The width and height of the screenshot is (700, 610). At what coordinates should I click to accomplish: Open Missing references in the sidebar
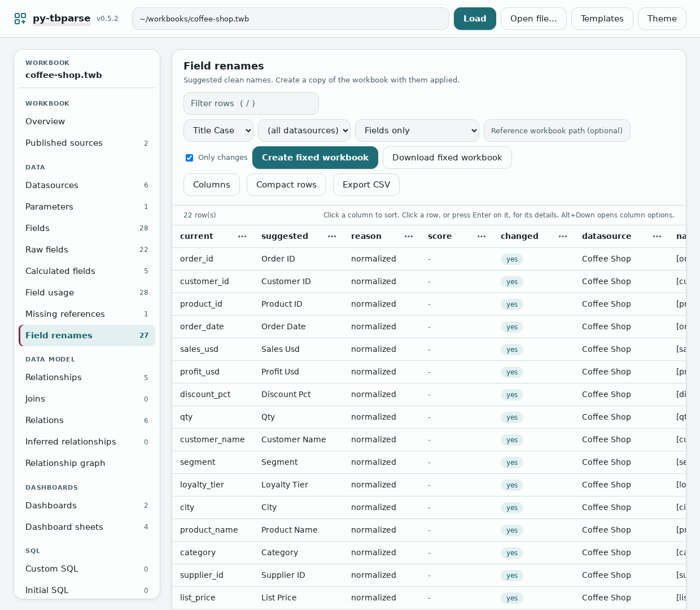pyautogui.click(x=87, y=314)
